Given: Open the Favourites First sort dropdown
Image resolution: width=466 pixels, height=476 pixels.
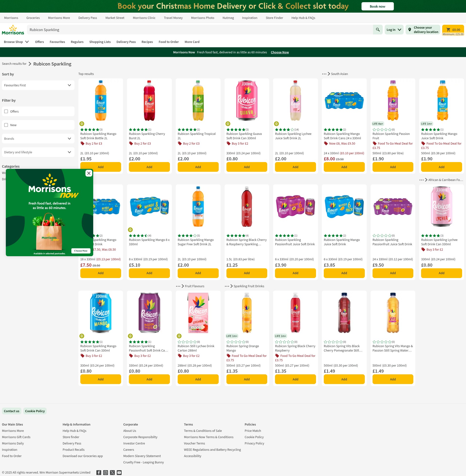Looking at the screenshot, I should point(38,85).
